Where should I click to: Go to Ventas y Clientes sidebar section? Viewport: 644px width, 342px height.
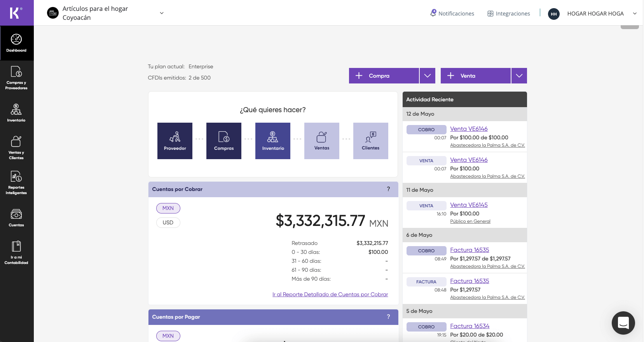click(16, 148)
